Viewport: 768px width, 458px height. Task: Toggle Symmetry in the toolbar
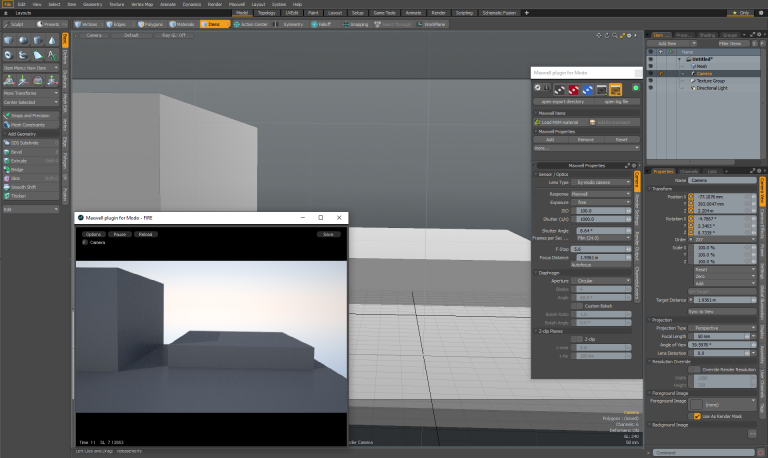point(290,24)
